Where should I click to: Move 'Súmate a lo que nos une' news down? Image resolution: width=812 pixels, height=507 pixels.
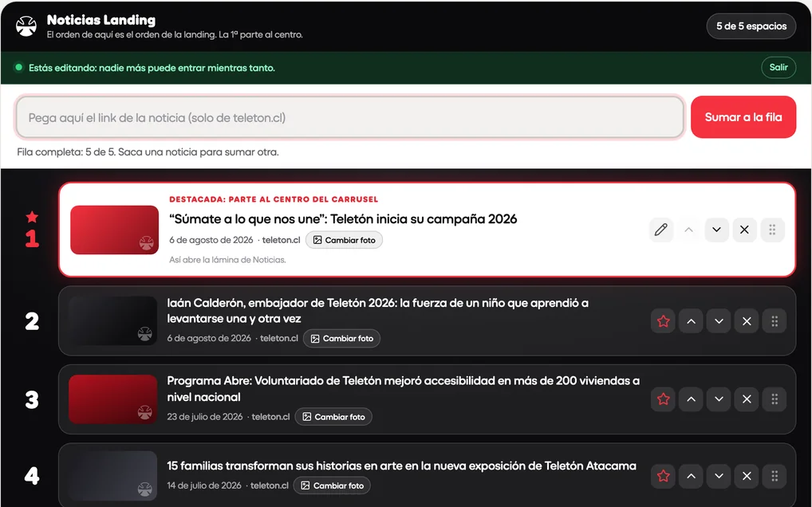(717, 230)
